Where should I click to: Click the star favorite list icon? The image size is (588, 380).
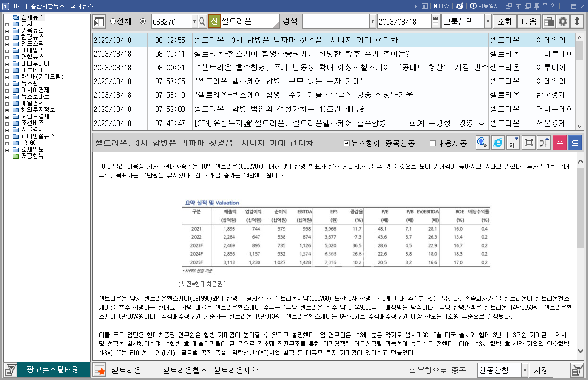(100, 370)
